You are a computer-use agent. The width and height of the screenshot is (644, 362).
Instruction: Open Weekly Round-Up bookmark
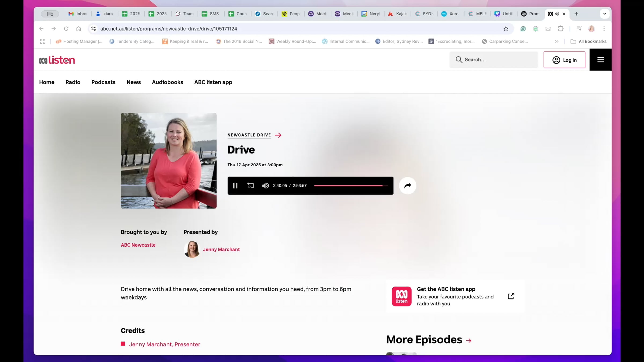pos(293,41)
